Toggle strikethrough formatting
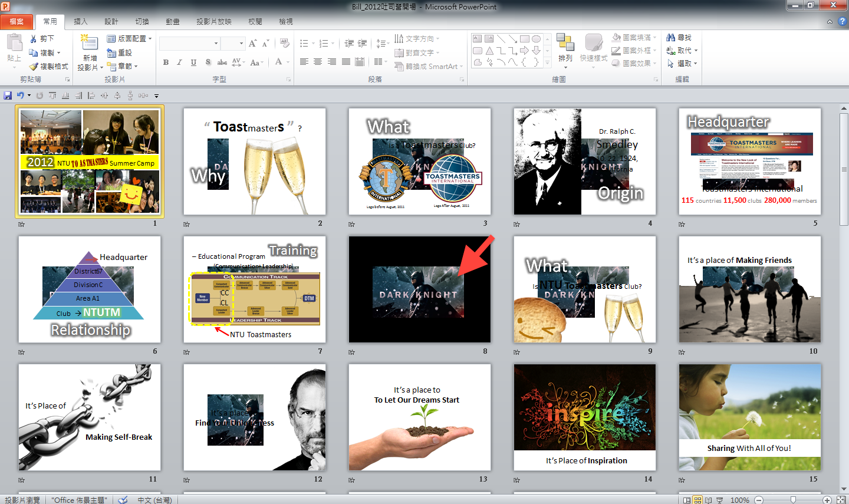The width and height of the screenshot is (849, 504). coord(222,62)
